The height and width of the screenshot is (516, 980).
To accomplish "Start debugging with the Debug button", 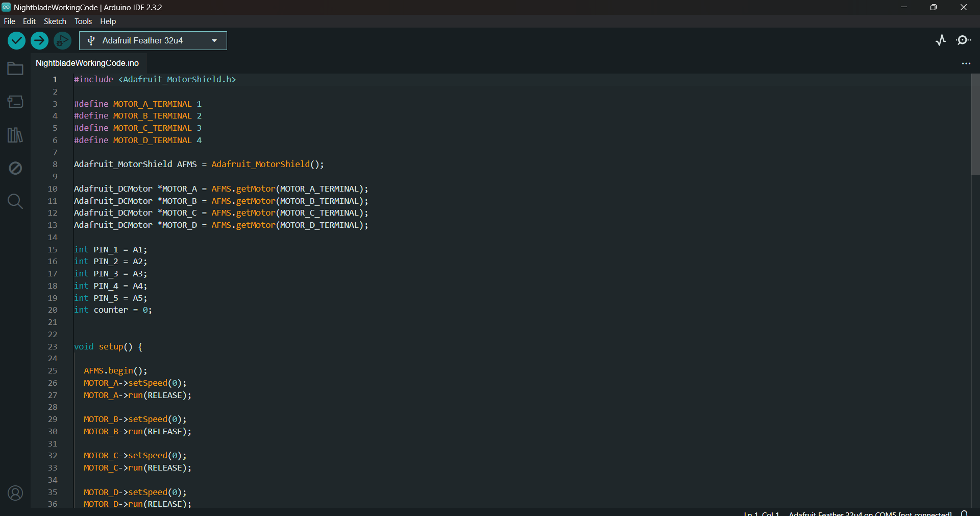I will tap(62, 40).
